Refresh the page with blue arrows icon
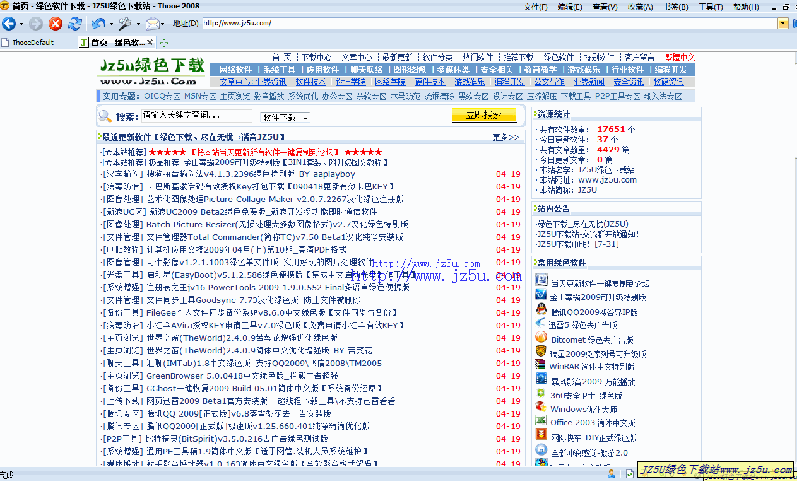797x481 pixels. tap(75, 23)
